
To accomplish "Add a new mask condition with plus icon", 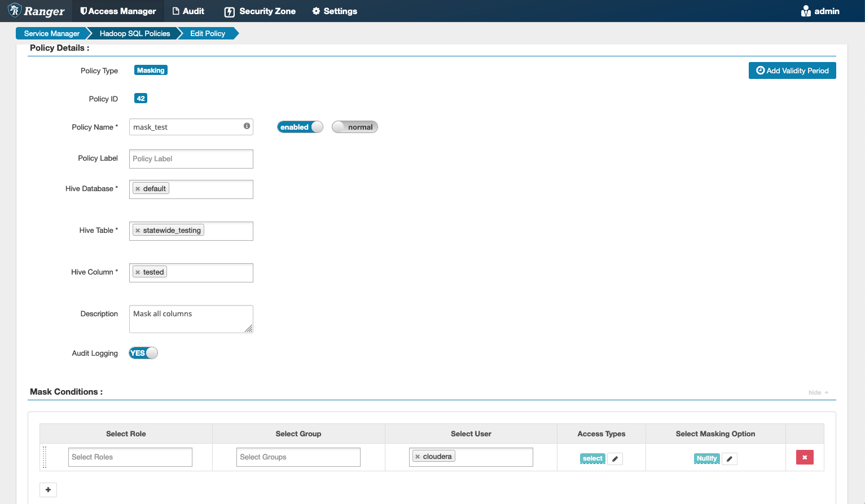I will pos(48,489).
